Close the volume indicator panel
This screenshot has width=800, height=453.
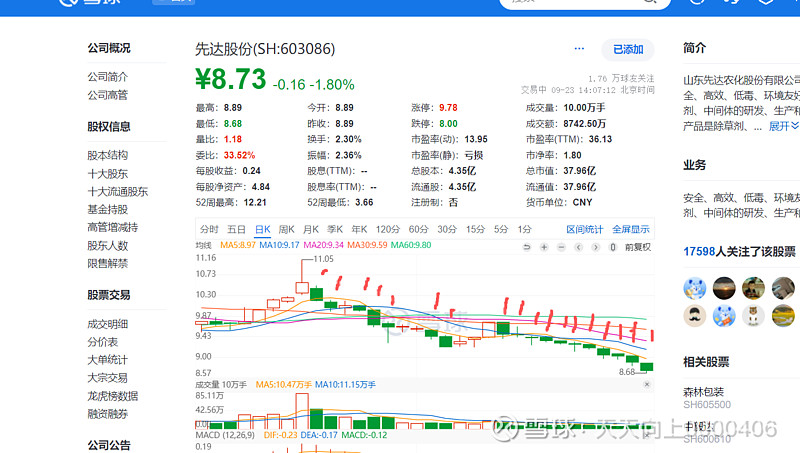(647, 384)
